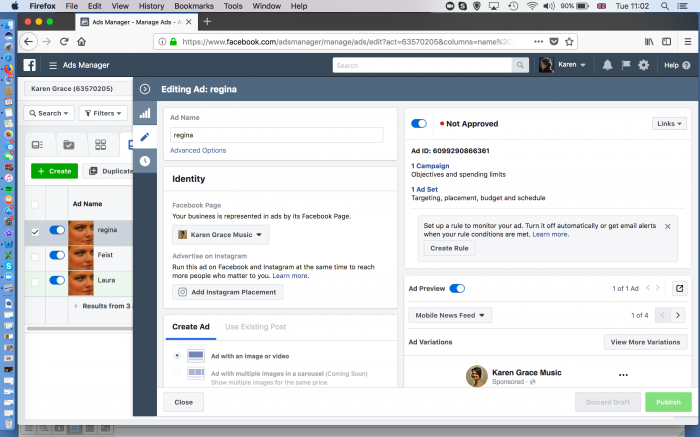This screenshot has height=437, width=700.
Task: Open Firefox library icon
Action: (649, 42)
